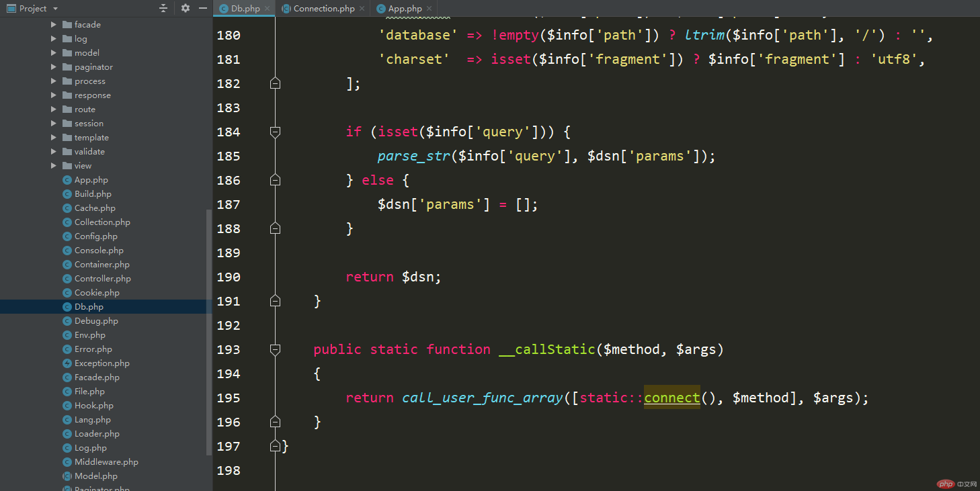Select the session folder icon
The width and height of the screenshot is (980, 491).
tap(67, 124)
